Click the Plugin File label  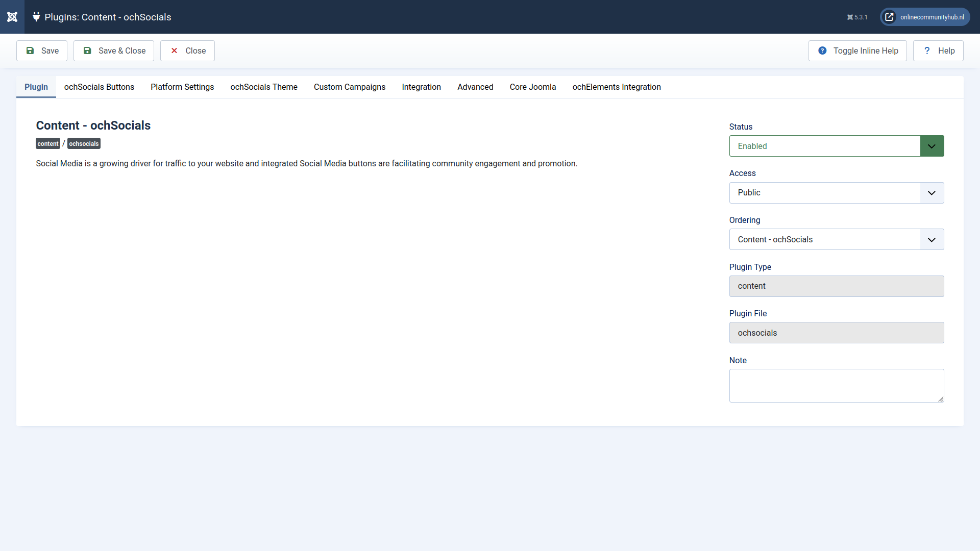tap(748, 313)
